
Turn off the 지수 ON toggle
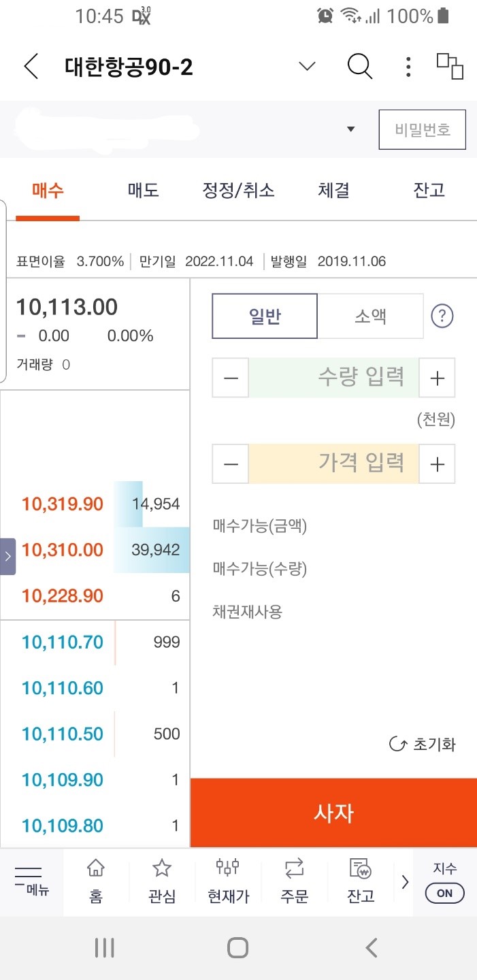pos(444,893)
